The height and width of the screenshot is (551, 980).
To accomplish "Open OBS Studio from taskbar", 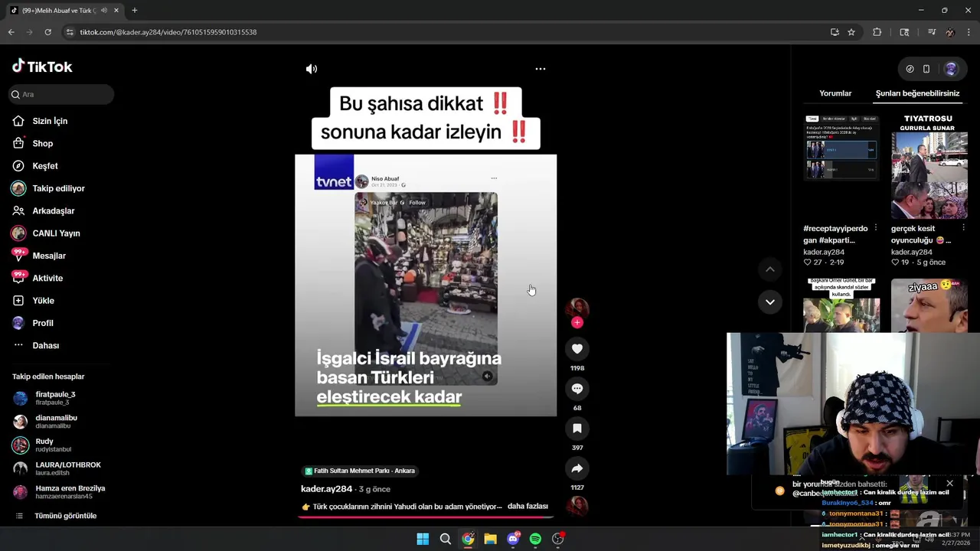I will coord(558,539).
